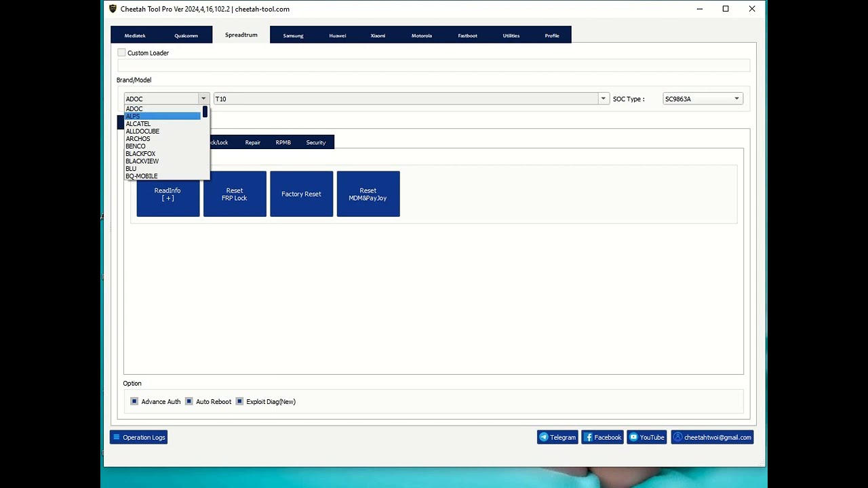Open the Facebook icon link
Image resolution: width=868 pixels, height=488 pixels.
(588, 437)
